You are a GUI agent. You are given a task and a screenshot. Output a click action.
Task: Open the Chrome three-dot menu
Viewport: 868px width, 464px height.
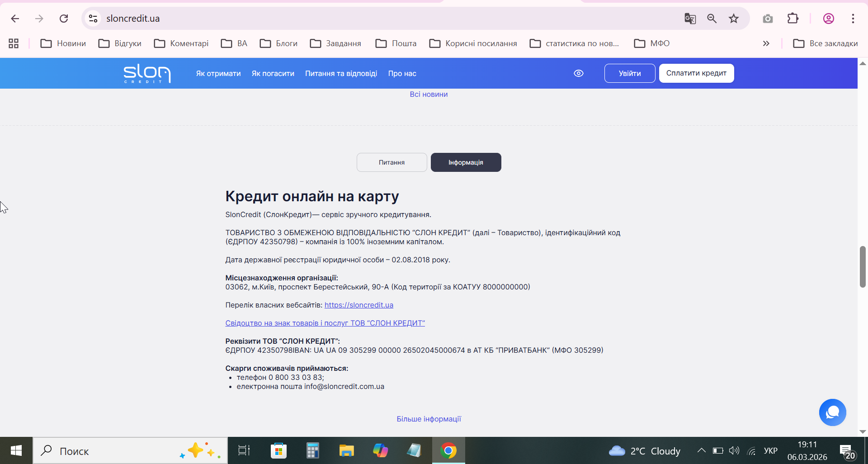[853, 19]
